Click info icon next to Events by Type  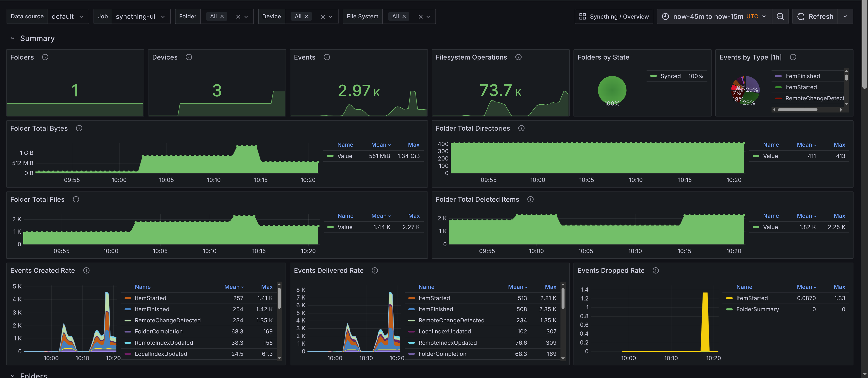tap(793, 57)
